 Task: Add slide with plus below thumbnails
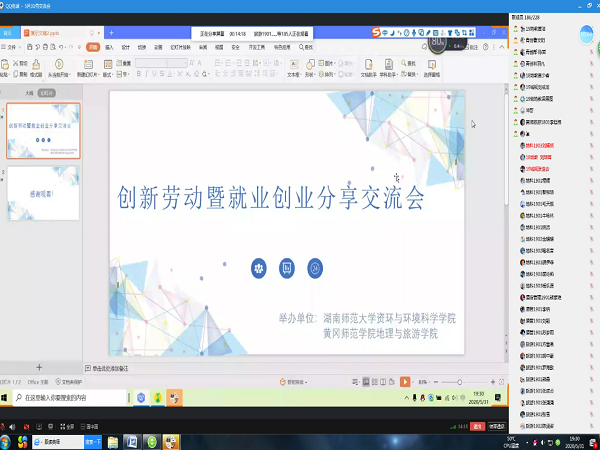pos(39,367)
